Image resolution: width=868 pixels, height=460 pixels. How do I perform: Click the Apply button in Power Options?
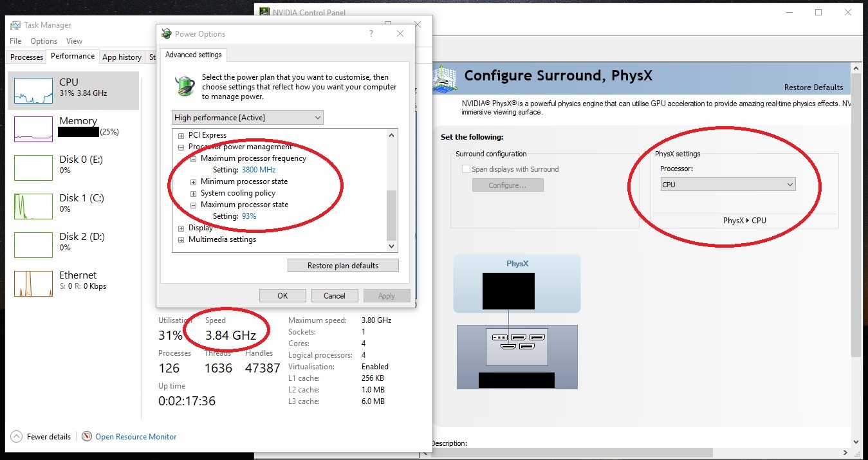387,296
